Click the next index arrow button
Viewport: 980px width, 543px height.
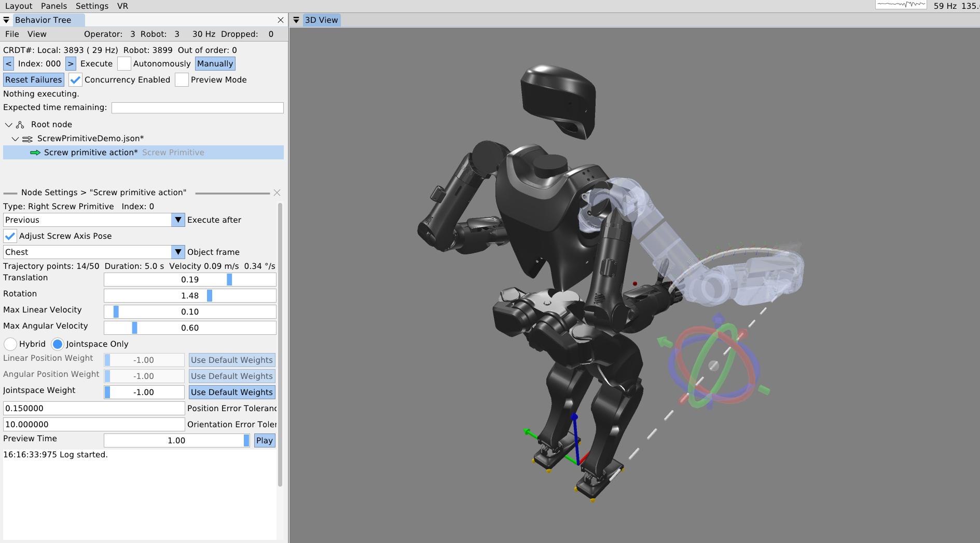[x=71, y=64]
